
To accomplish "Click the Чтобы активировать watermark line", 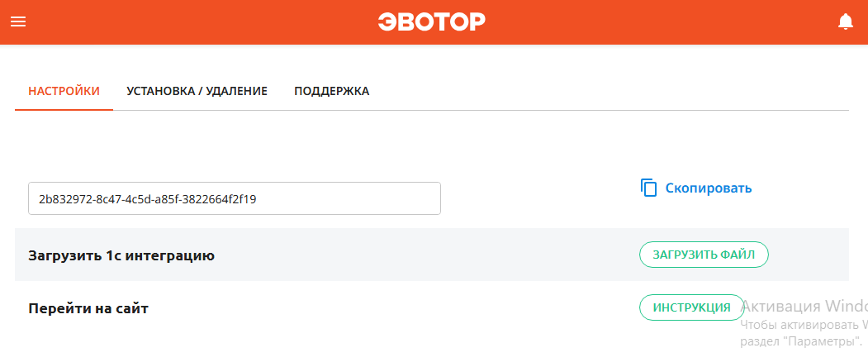I will coord(804,324).
